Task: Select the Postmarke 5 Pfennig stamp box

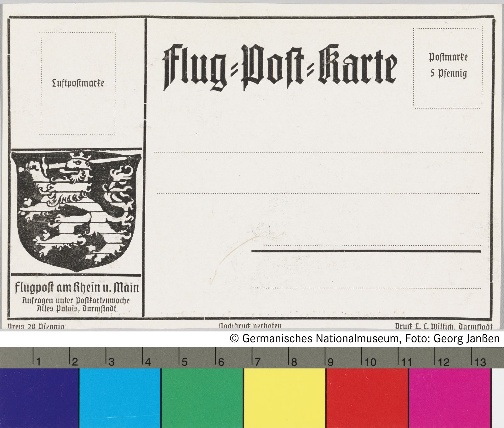Action: [x=448, y=68]
